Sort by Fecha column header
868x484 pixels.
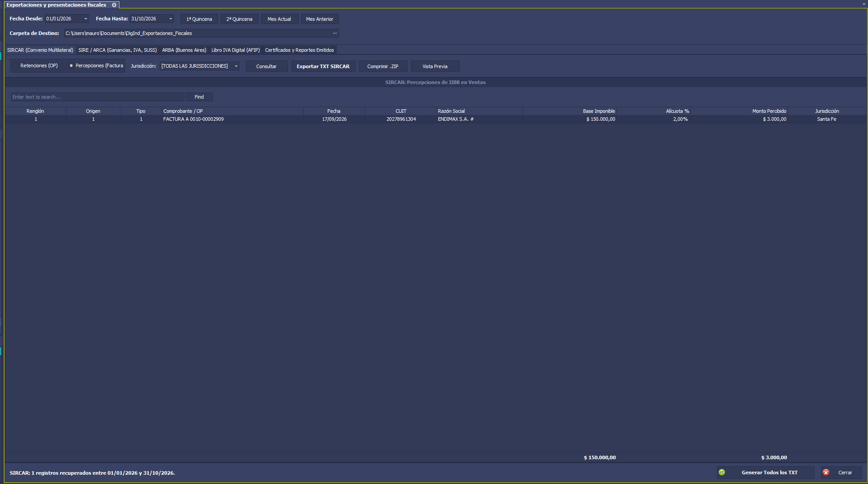pos(334,111)
